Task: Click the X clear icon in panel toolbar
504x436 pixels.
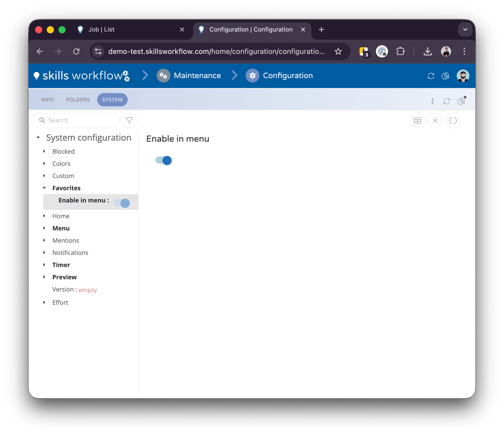Action: tap(435, 120)
